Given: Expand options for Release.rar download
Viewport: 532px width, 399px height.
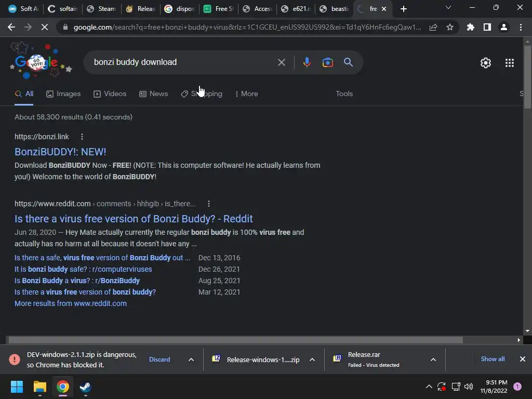Looking at the screenshot, I should coord(433,360).
